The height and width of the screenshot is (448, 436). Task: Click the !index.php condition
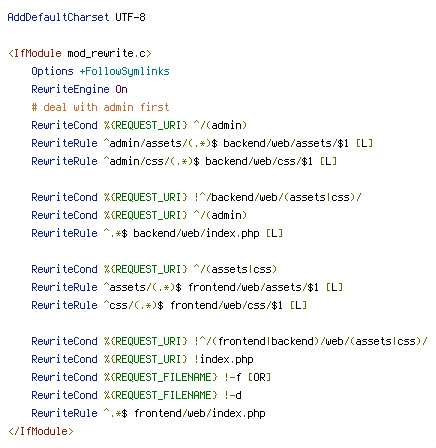224,359
